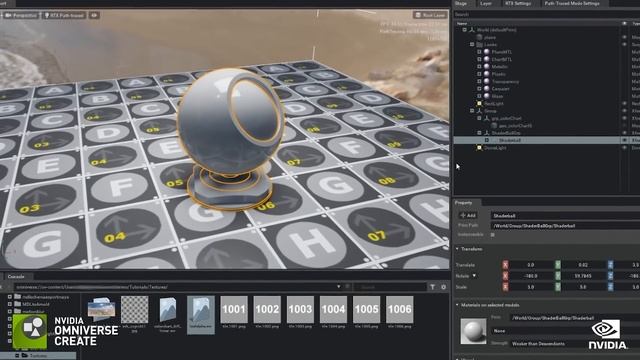The image size is (640, 360).
Task: Select the 1001 texture thumbnail
Action: tap(234, 310)
